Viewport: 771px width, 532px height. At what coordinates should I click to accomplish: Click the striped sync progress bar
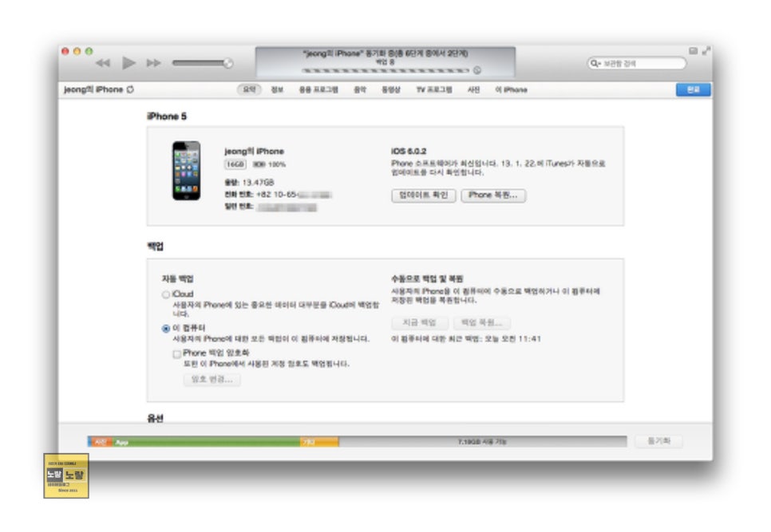[x=385, y=70]
